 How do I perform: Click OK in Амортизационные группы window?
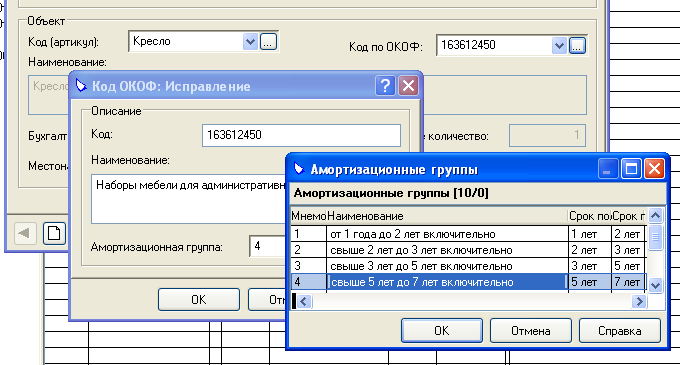[x=441, y=331]
